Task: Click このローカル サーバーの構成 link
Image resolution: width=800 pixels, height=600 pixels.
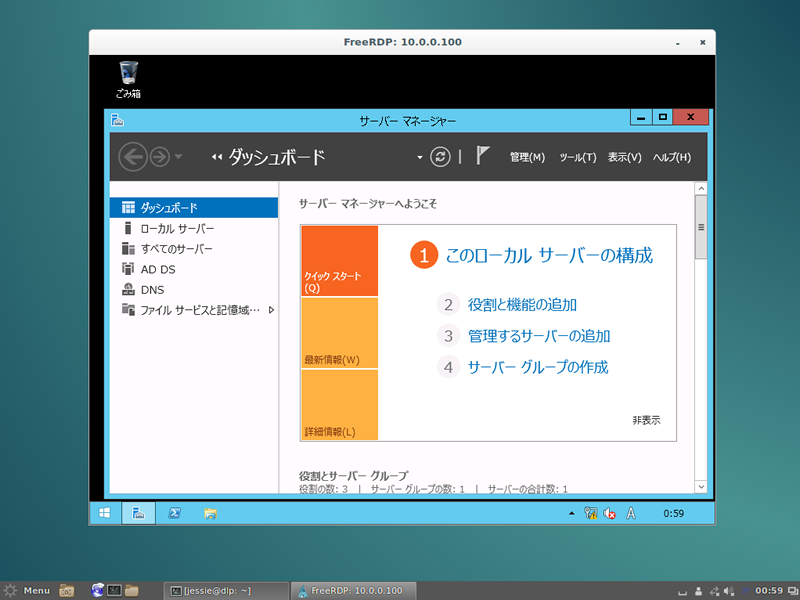Action: tap(549, 255)
